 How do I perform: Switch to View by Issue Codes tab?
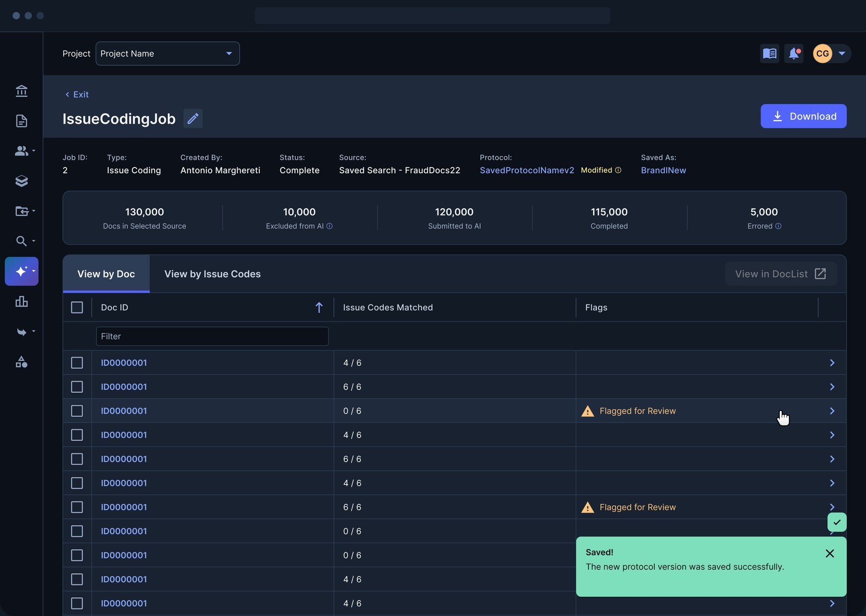213,274
